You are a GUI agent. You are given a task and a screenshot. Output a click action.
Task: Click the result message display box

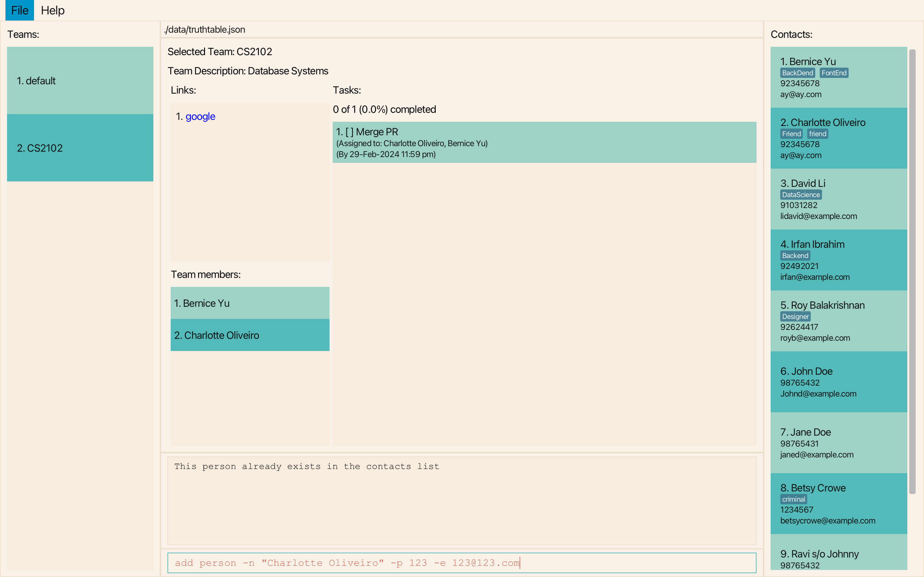pyautogui.click(x=461, y=500)
